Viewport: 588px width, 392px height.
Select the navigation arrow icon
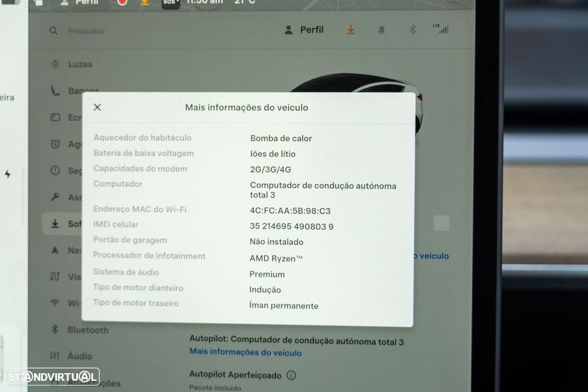click(55, 250)
